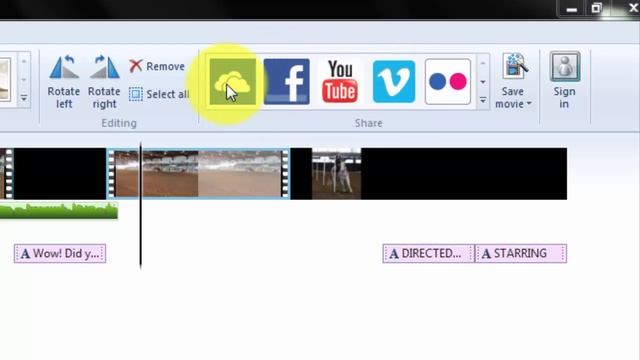This screenshot has height=360, width=640.
Task: Select the highlighted arena video clip
Action: (198, 174)
